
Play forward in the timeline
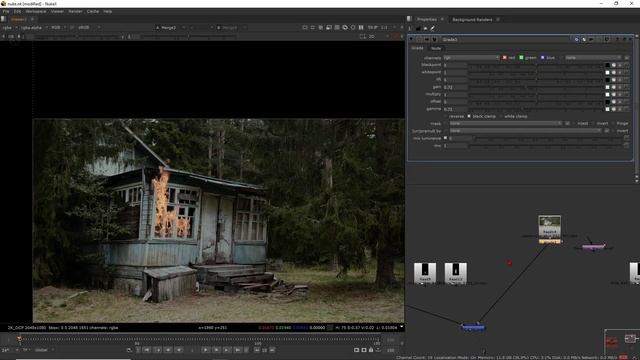point(205,350)
